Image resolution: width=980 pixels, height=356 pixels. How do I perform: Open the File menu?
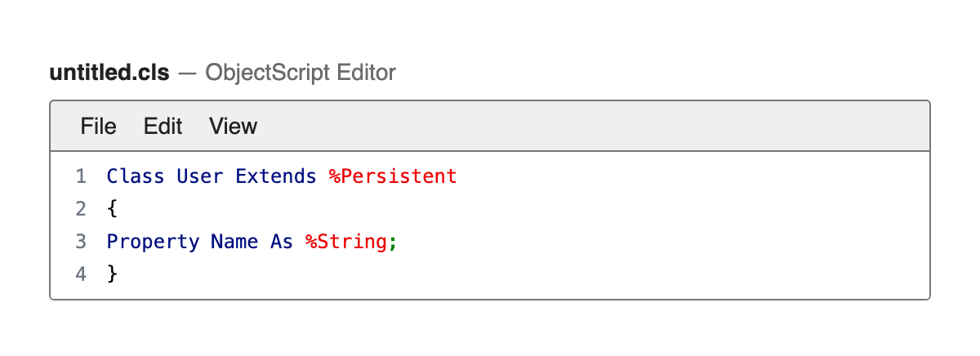pyautogui.click(x=98, y=126)
